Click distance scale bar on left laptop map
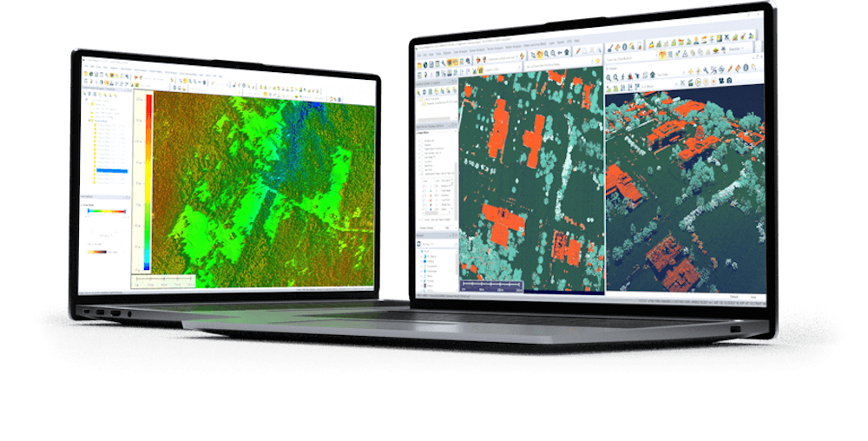 click(164, 281)
